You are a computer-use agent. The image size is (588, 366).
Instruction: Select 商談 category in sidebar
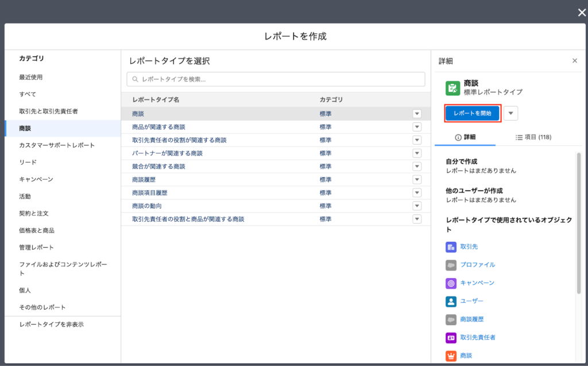point(63,128)
